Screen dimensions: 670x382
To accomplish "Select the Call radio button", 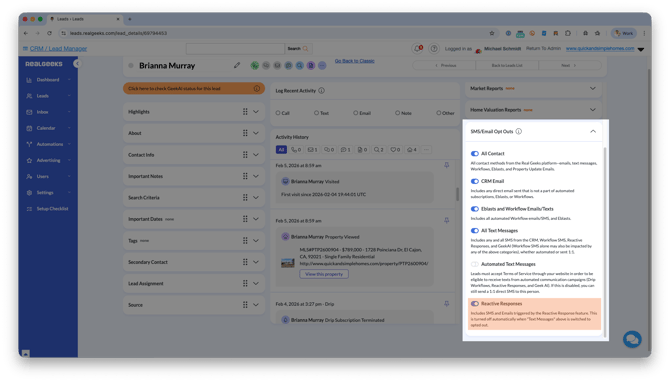I will point(278,113).
